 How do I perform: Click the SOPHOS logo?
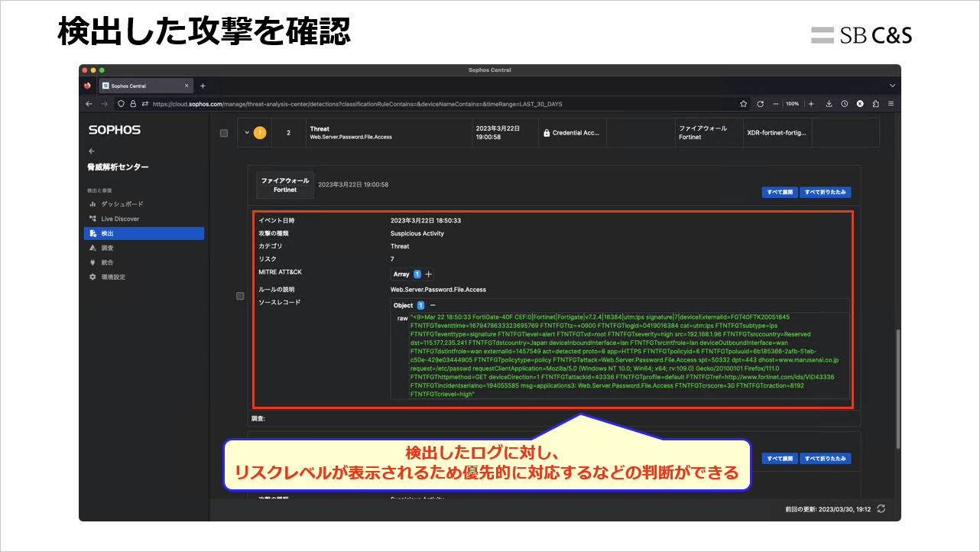pos(115,130)
